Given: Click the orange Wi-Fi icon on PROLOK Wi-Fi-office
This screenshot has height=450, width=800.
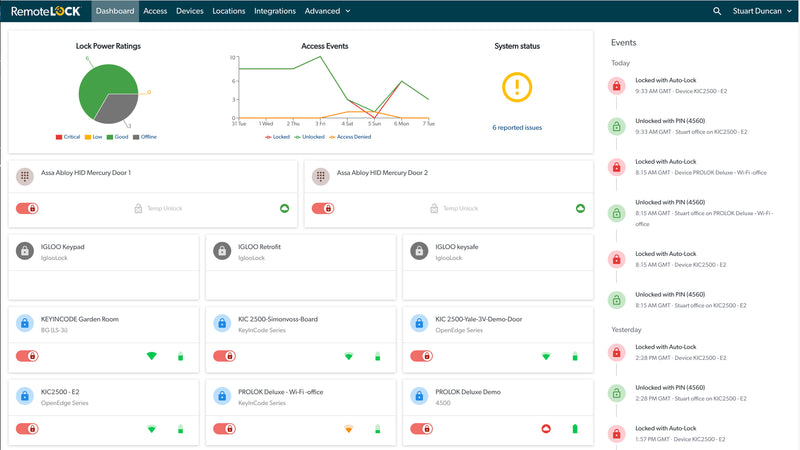Looking at the screenshot, I should pyautogui.click(x=349, y=429).
